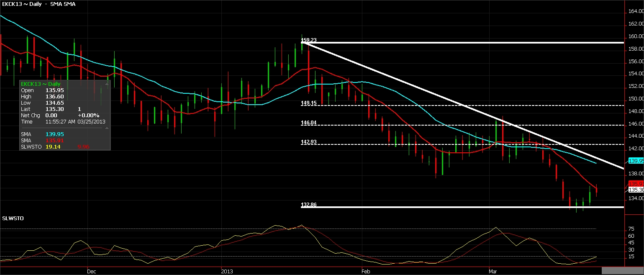Click the white 135.30 last price axis tag
This screenshot has height=275, width=644.
click(636, 190)
